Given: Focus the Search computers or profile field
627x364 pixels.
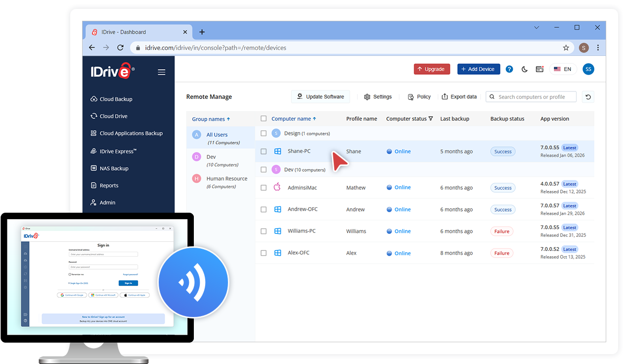Looking at the screenshot, I should (x=531, y=97).
